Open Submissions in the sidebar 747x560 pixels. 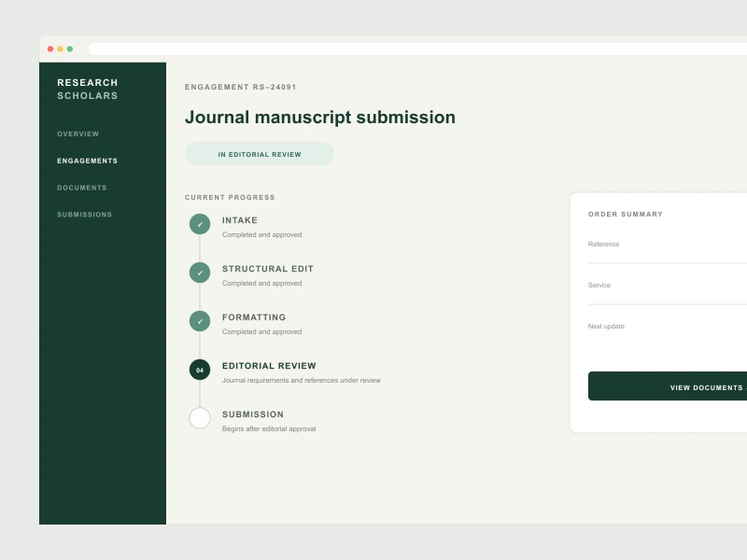tap(85, 215)
